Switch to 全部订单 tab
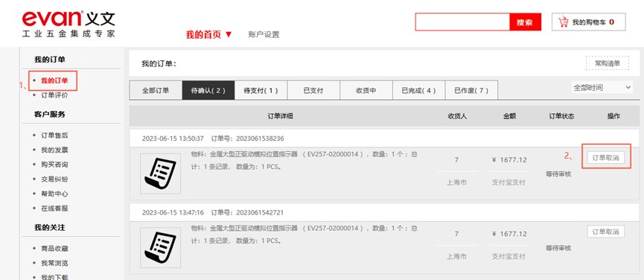644x280 pixels. pyautogui.click(x=156, y=90)
